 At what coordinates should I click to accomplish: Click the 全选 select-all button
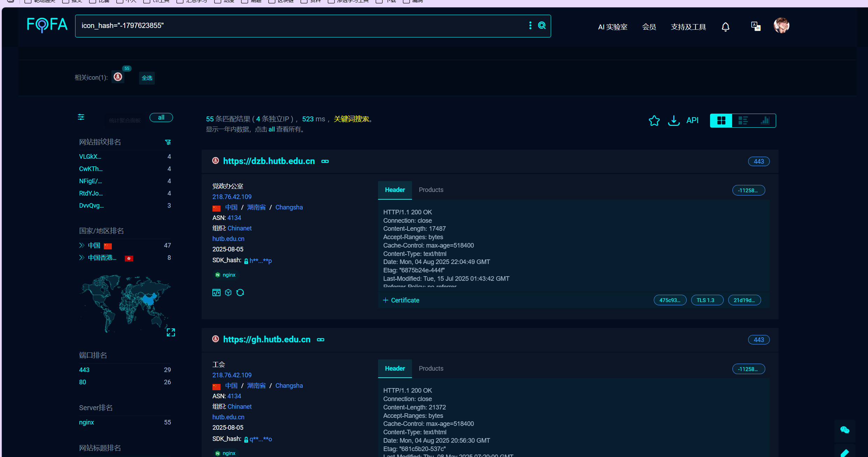click(147, 78)
